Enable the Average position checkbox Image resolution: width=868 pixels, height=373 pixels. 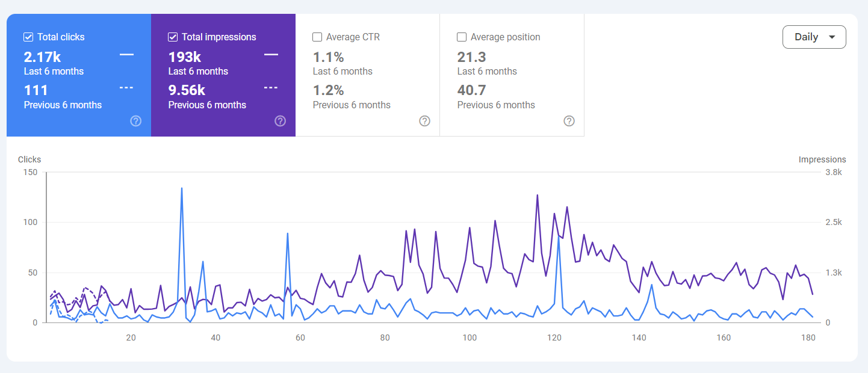pyautogui.click(x=462, y=37)
